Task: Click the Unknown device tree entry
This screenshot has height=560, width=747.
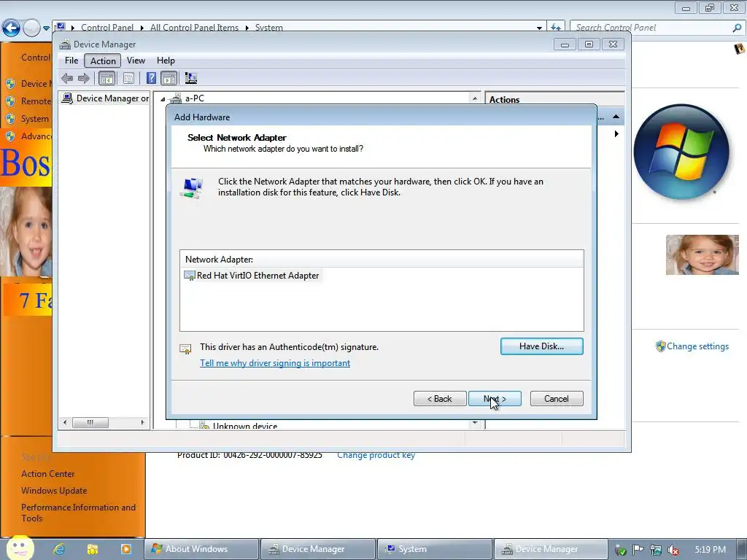Action: [245, 426]
